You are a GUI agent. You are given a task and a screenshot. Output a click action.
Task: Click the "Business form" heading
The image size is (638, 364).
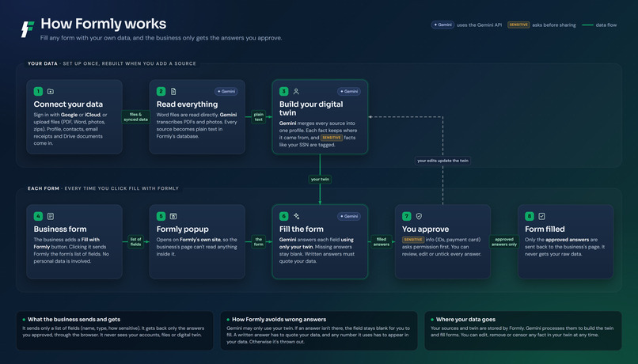coord(60,229)
